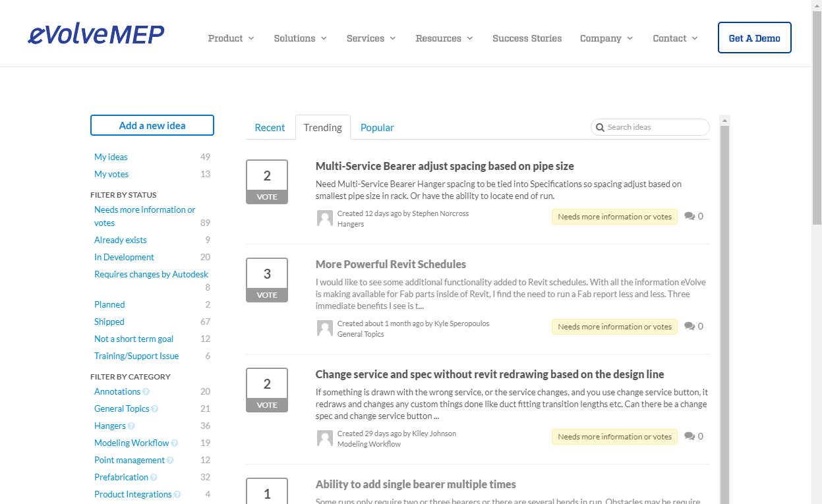Open help icon next to Prefabrication

[154, 478]
